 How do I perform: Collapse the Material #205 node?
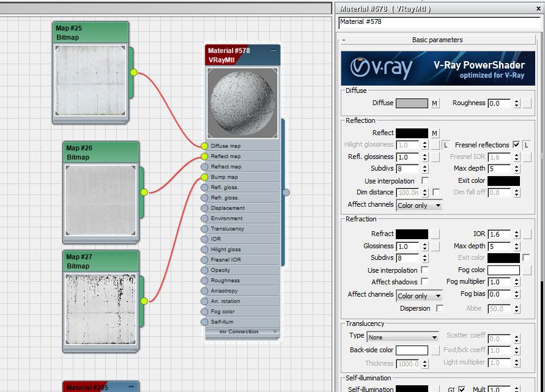tap(132, 386)
